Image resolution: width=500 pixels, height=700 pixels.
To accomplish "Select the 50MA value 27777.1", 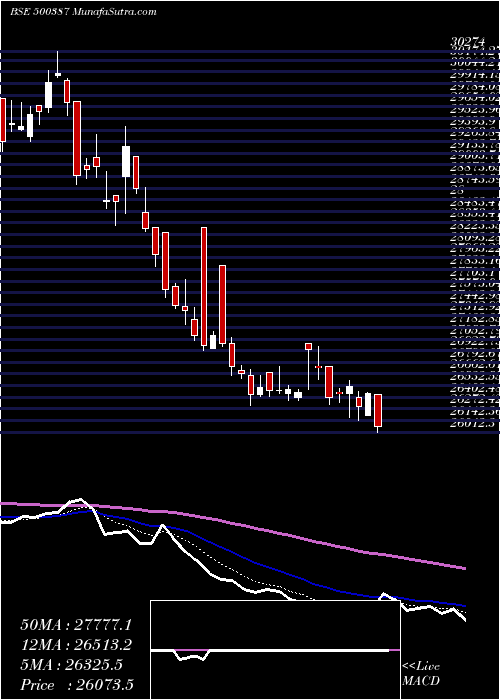I will click(102, 625).
